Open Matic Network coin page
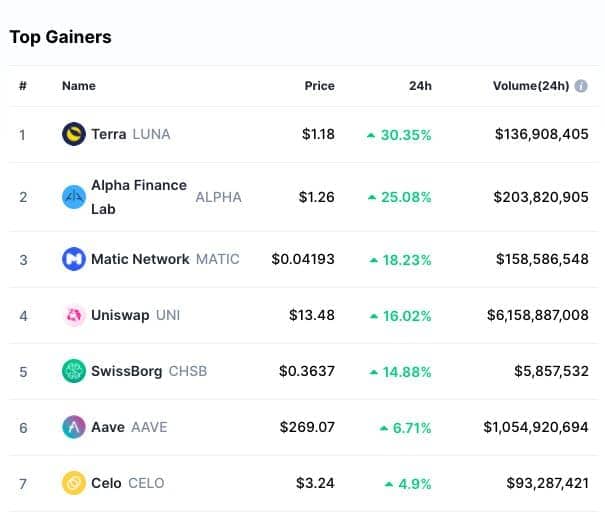The height and width of the screenshot is (515, 605). [x=140, y=259]
